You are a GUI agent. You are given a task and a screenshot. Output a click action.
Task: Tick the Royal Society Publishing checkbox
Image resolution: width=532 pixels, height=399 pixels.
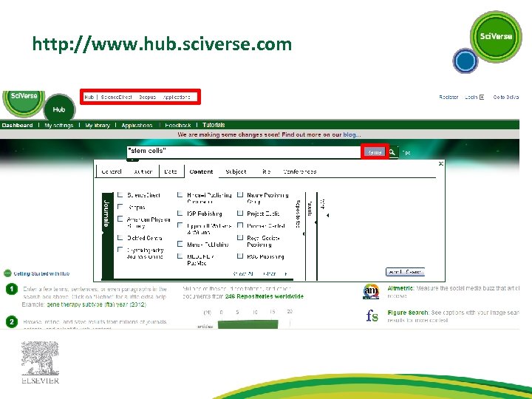click(240, 237)
